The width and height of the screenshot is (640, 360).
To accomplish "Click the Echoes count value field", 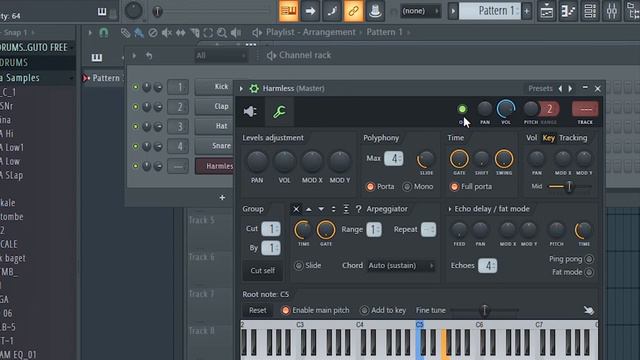I will click(x=488, y=266).
